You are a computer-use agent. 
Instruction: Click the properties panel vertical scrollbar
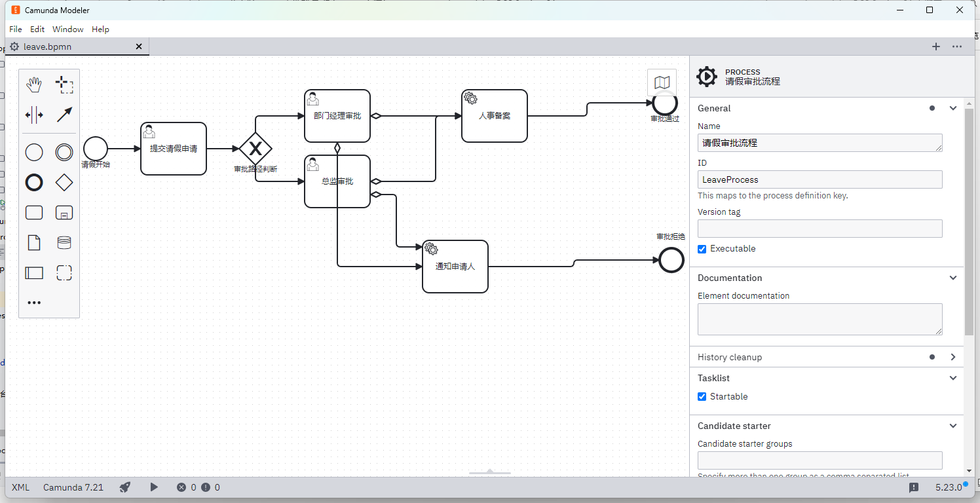pyautogui.click(x=970, y=223)
